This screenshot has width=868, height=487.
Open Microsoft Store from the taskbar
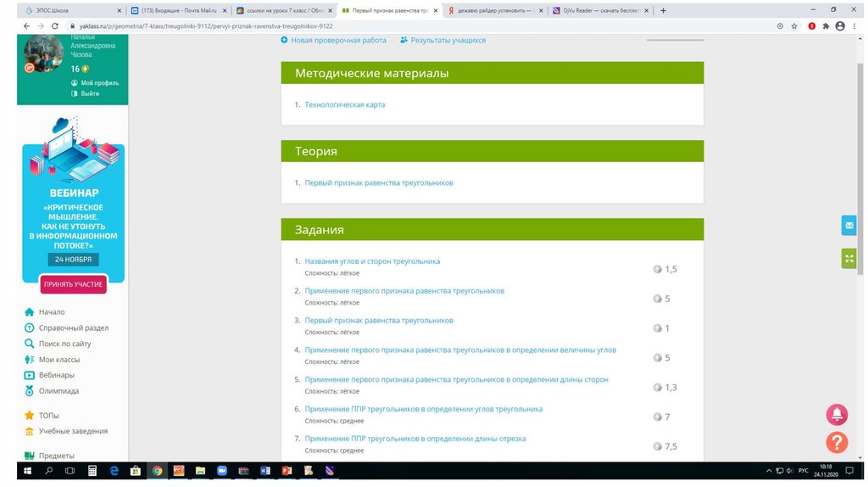click(x=136, y=471)
